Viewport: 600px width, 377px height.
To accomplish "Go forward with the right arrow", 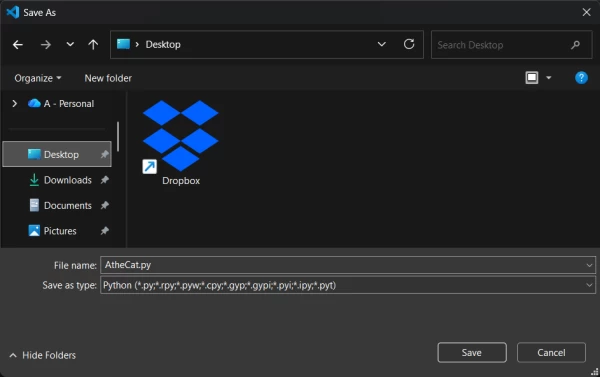I will pos(46,45).
